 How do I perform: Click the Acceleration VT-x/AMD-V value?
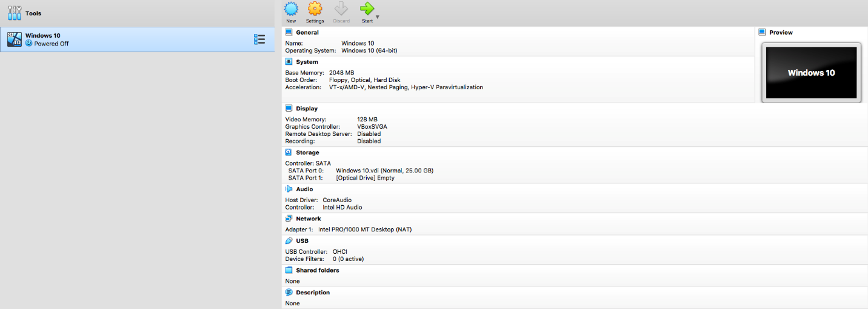coord(406,87)
